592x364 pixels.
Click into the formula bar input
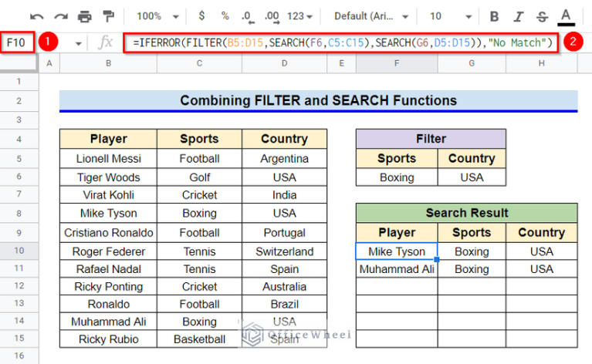tap(342, 42)
